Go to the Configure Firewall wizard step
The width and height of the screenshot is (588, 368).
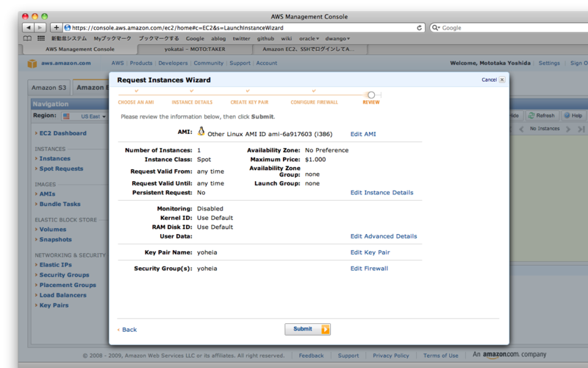pos(315,102)
